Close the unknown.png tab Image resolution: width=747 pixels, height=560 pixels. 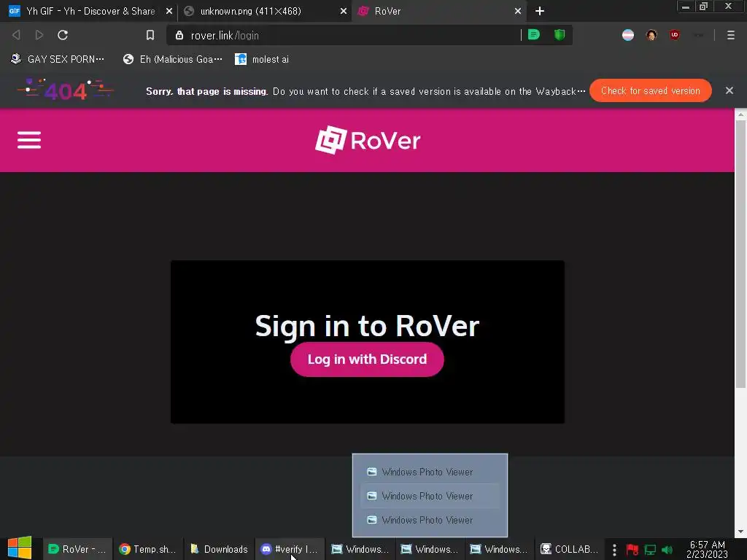(343, 11)
